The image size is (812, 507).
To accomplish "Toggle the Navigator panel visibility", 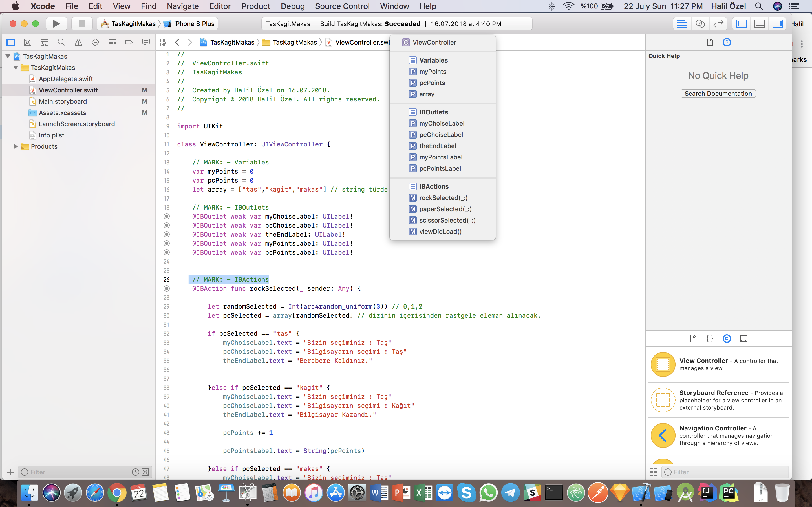I will [x=741, y=24].
